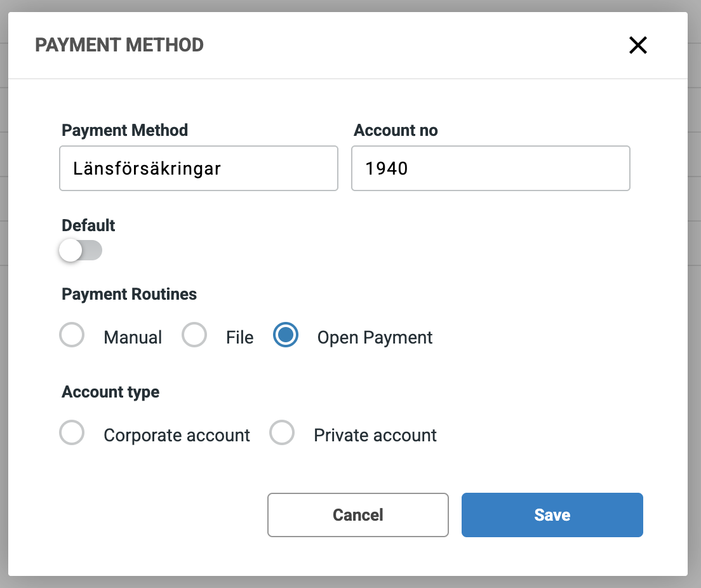Click the 'Corporate account' option label text
This screenshot has width=701, height=588.
pyautogui.click(x=177, y=436)
